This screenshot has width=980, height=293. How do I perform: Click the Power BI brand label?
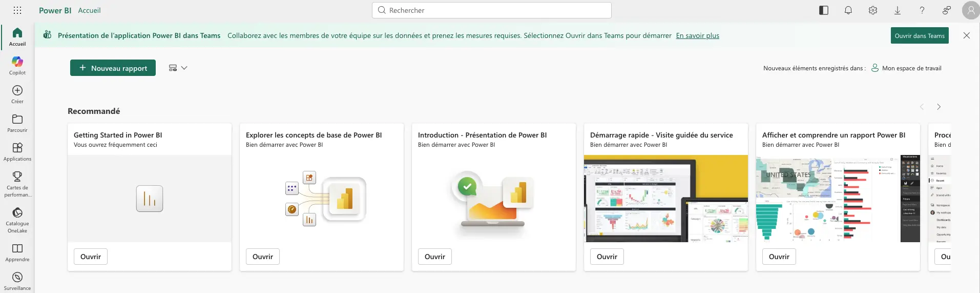click(55, 10)
